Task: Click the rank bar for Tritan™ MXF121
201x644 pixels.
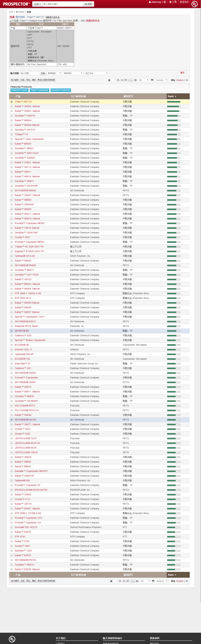Action: tap(174, 102)
